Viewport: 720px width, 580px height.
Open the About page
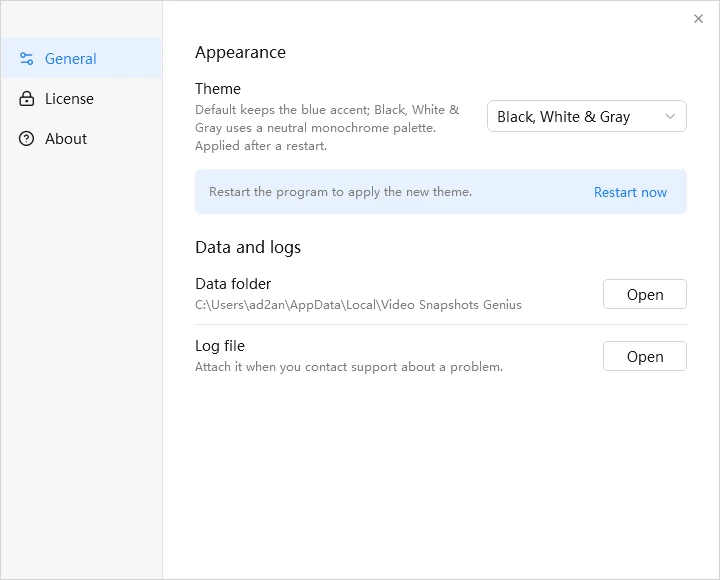point(81,139)
